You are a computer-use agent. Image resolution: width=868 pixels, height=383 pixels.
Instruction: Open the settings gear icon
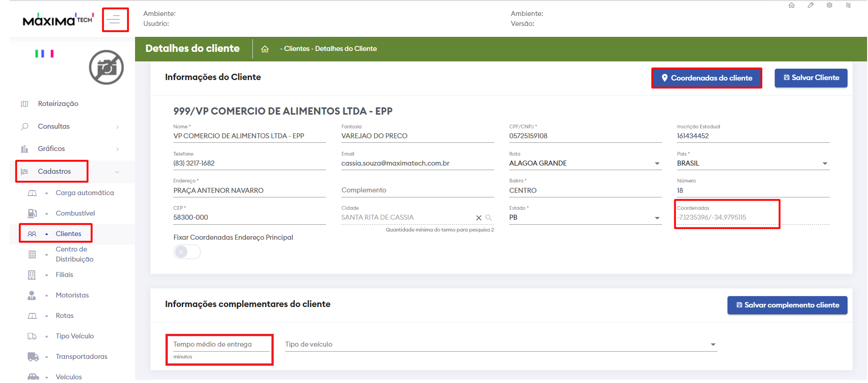coord(829,5)
